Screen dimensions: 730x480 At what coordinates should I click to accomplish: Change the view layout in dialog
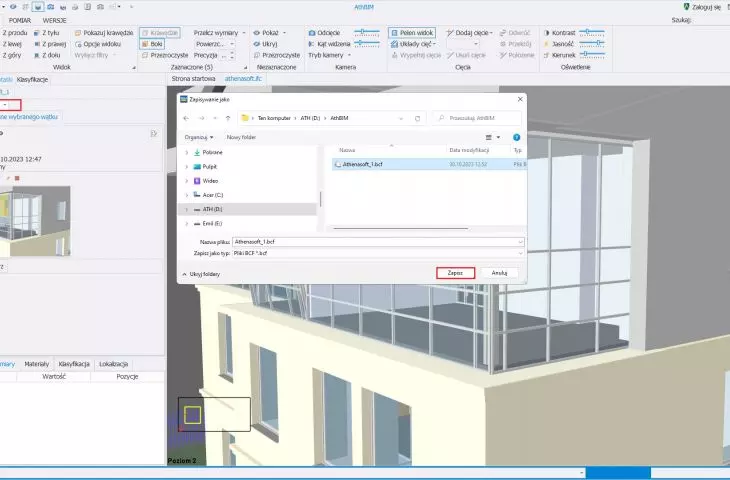[493, 137]
